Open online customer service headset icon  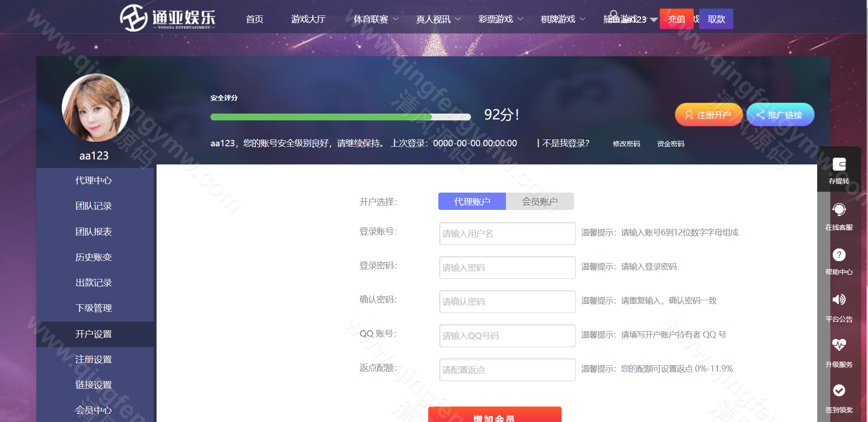839,209
